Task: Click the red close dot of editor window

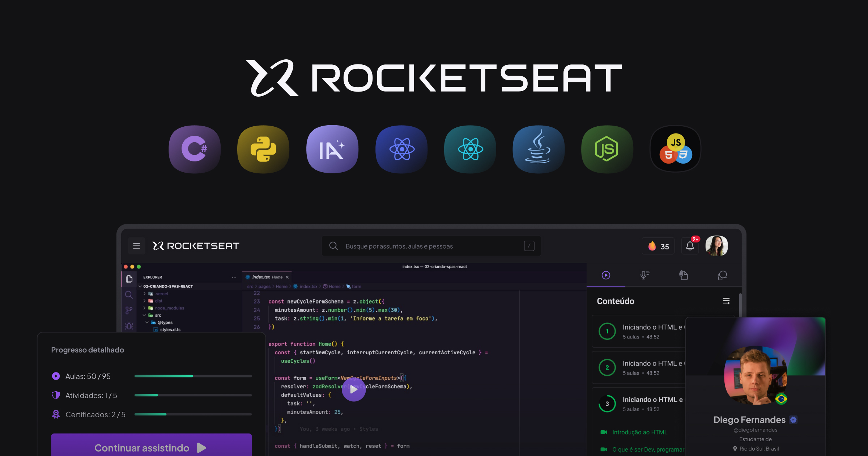Action: (x=125, y=267)
